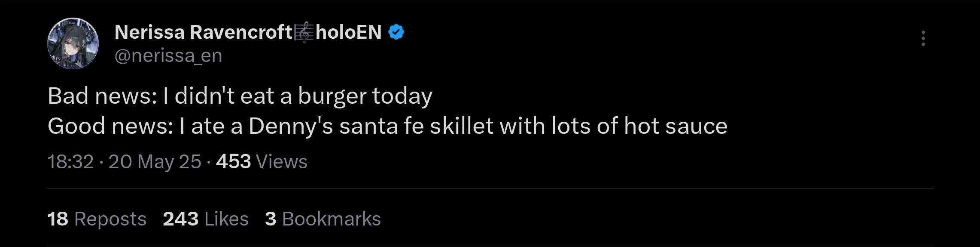Image resolution: width=980 pixels, height=247 pixels.
Task: Open the Likes list label
Action: pos(227,219)
